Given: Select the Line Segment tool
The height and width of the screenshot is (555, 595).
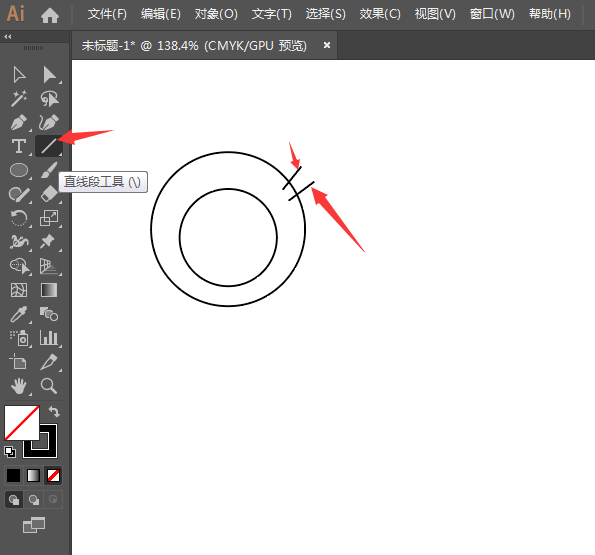Looking at the screenshot, I should 49,146.
